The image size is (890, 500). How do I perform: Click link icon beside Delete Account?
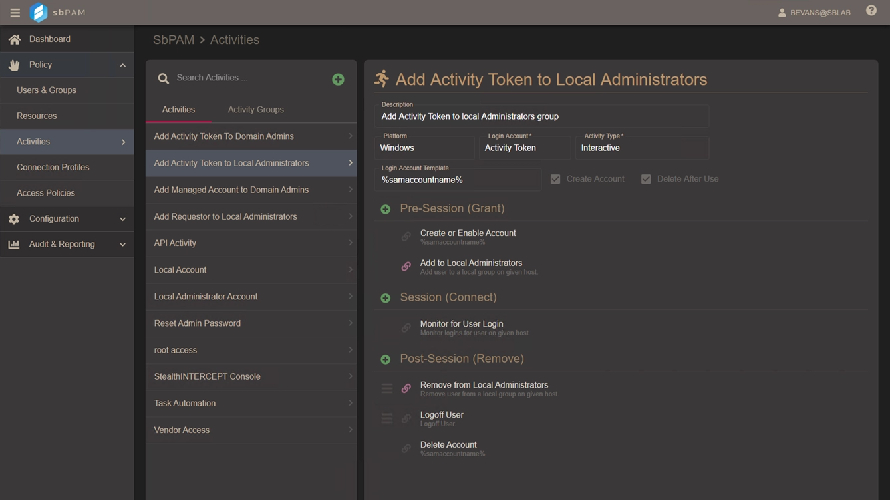(x=406, y=448)
